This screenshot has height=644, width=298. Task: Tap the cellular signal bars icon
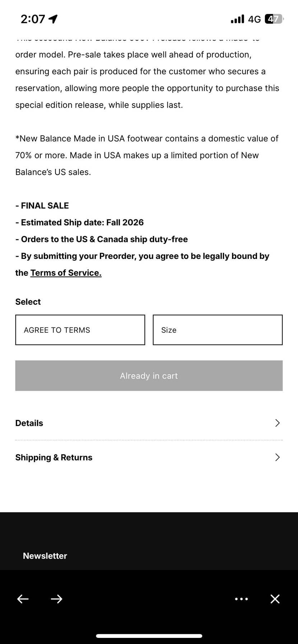coord(237,19)
